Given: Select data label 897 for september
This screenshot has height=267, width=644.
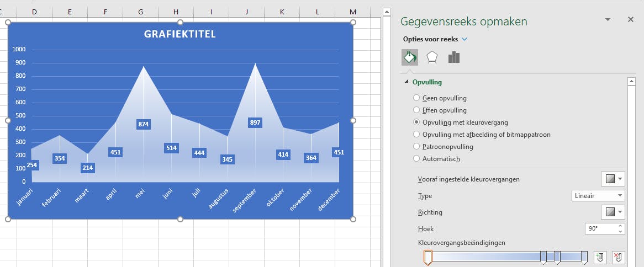Looking at the screenshot, I should click(255, 122).
